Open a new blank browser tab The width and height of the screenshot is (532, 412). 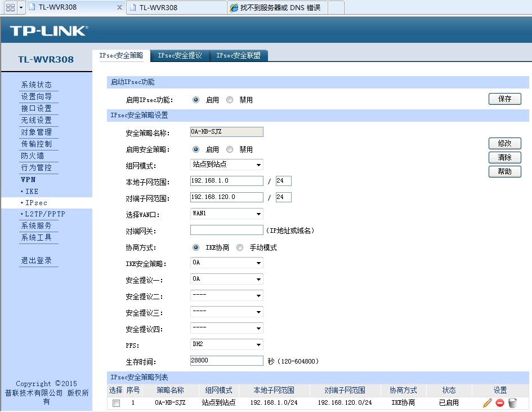336,7
